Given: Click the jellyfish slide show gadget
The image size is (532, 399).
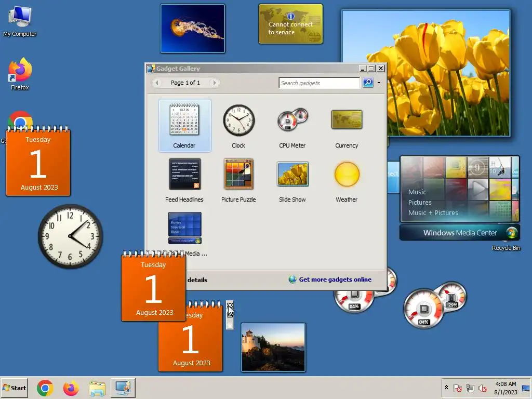Looking at the screenshot, I should click(193, 29).
